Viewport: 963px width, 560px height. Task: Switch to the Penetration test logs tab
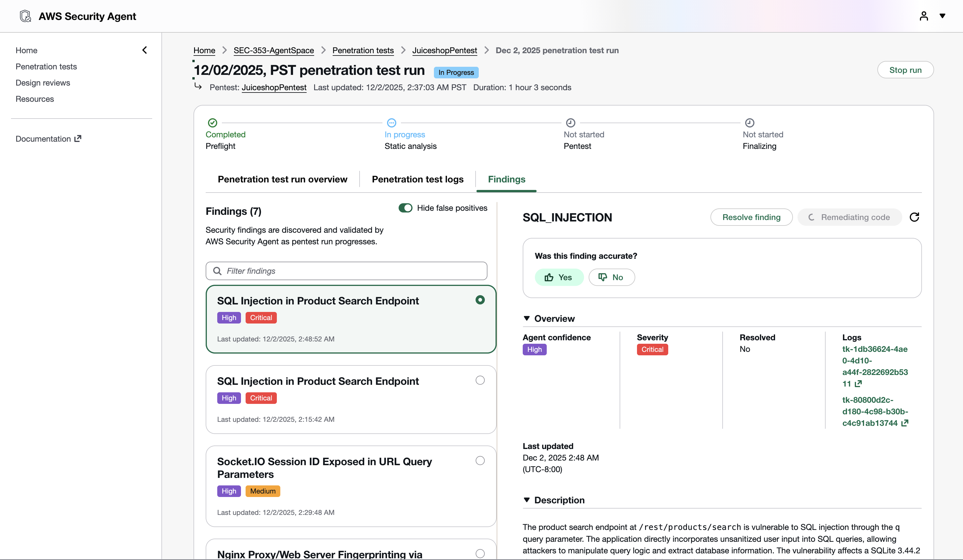(417, 179)
